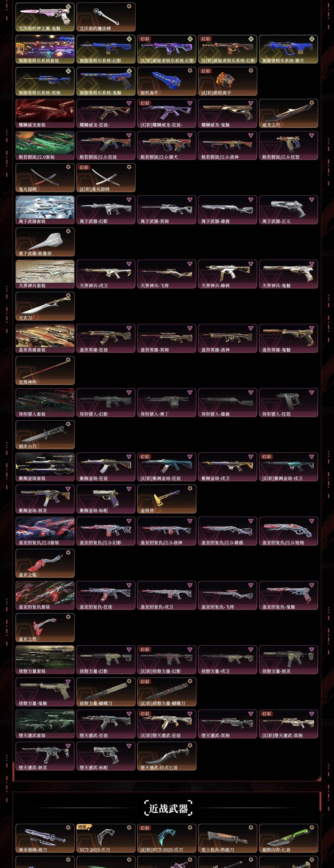
Task: Select the 艾沃莉的魔法棒 wand skin card
Action: click(106, 17)
